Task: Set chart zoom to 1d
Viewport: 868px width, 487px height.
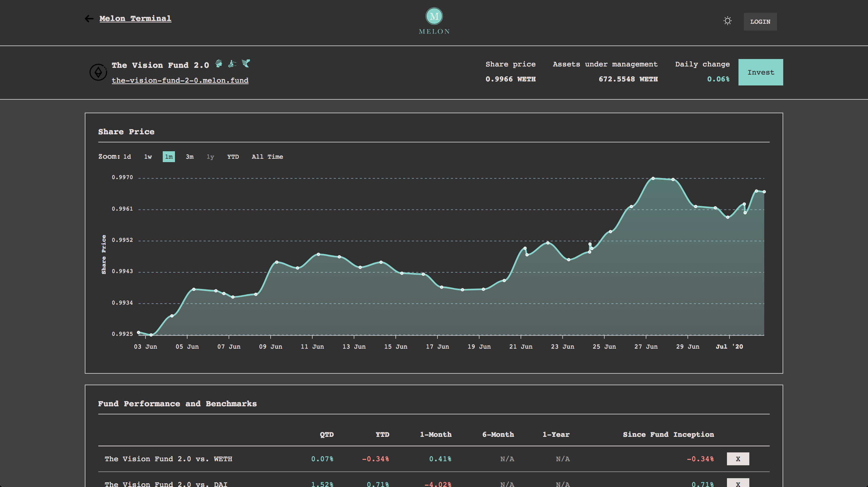Action: [127, 157]
